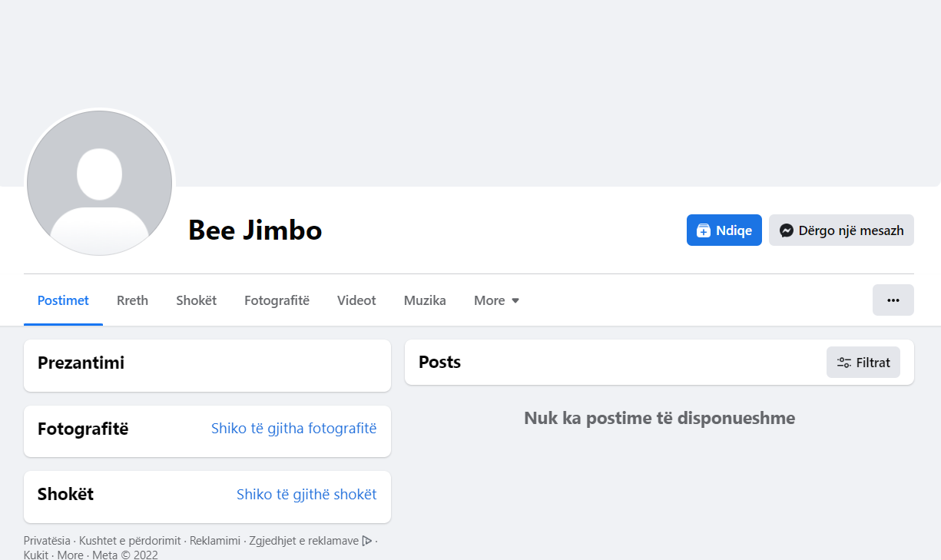Click Shiko të gjithë shokët link
The image size is (941, 560).
tap(306, 495)
